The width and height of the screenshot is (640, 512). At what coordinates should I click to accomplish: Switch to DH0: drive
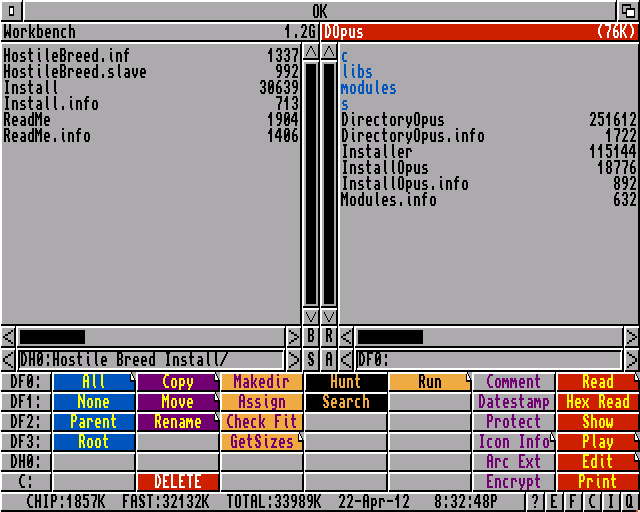[25, 462]
